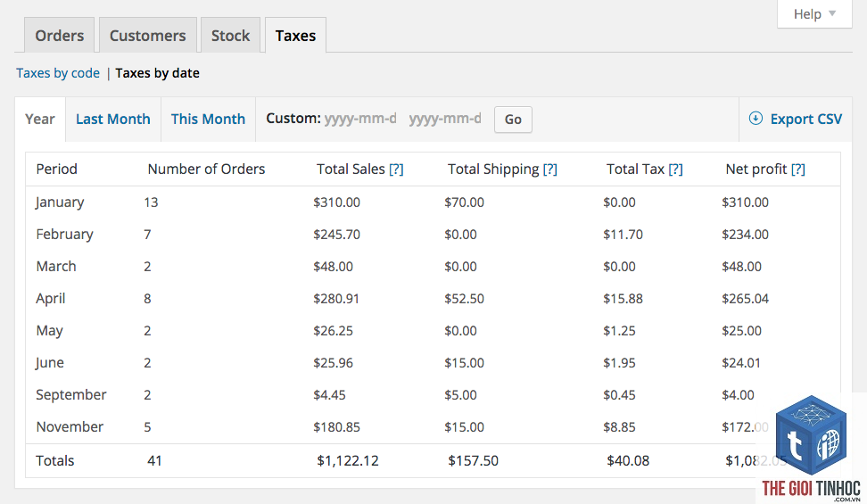Select the February row label
Viewport: 867px width, 504px height.
[x=64, y=235]
